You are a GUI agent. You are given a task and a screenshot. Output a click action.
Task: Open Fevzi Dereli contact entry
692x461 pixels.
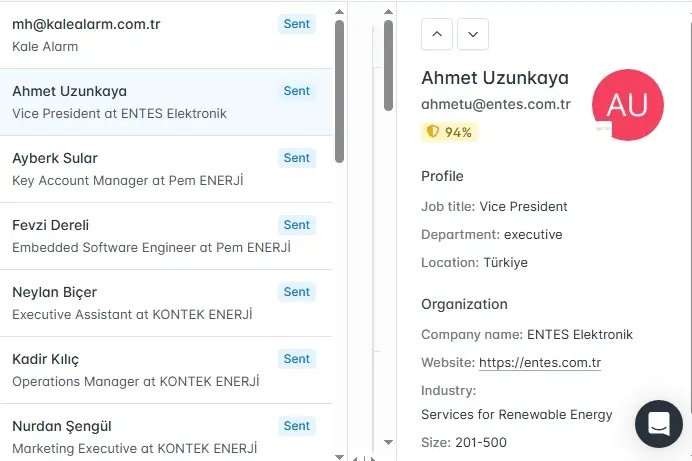[x=140, y=235]
